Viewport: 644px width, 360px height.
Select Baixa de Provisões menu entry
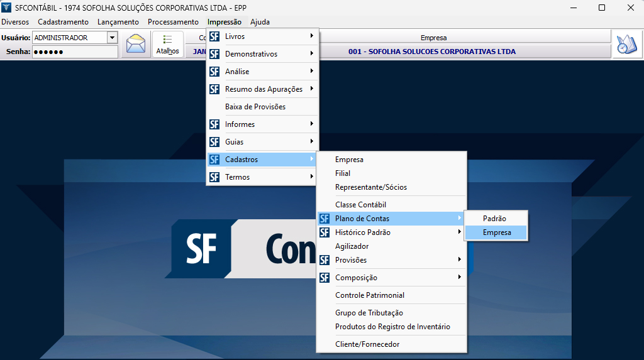(255, 107)
